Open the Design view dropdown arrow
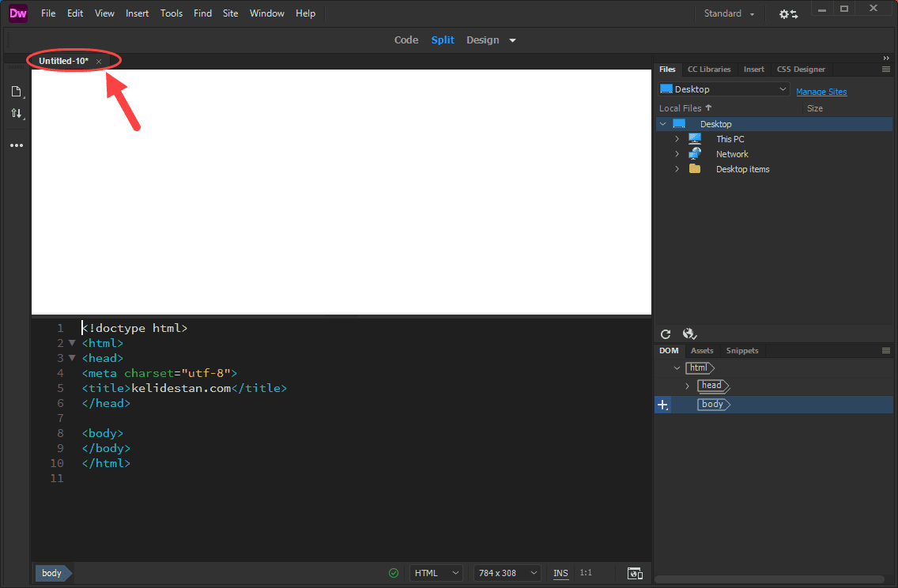This screenshot has height=588, width=898. tap(512, 40)
